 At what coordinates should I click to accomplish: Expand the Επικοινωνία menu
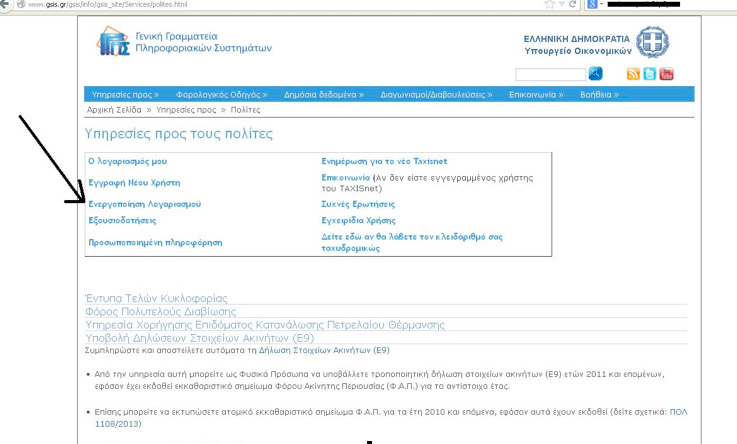(x=536, y=94)
